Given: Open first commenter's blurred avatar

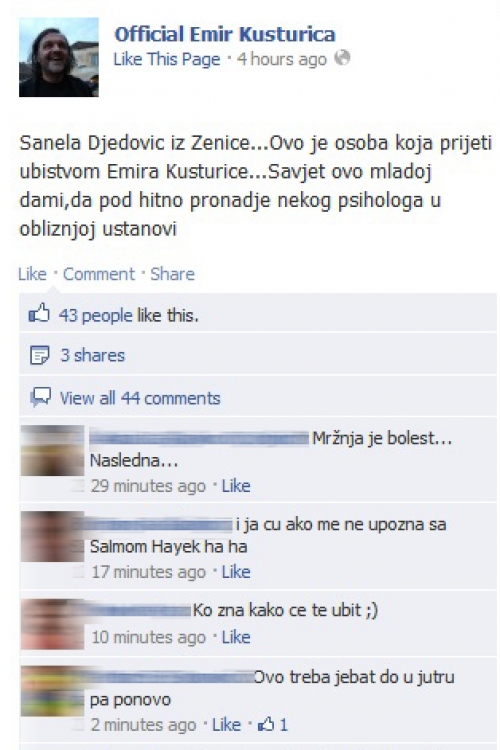Looking at the screenshot, I should click(53, 450).
